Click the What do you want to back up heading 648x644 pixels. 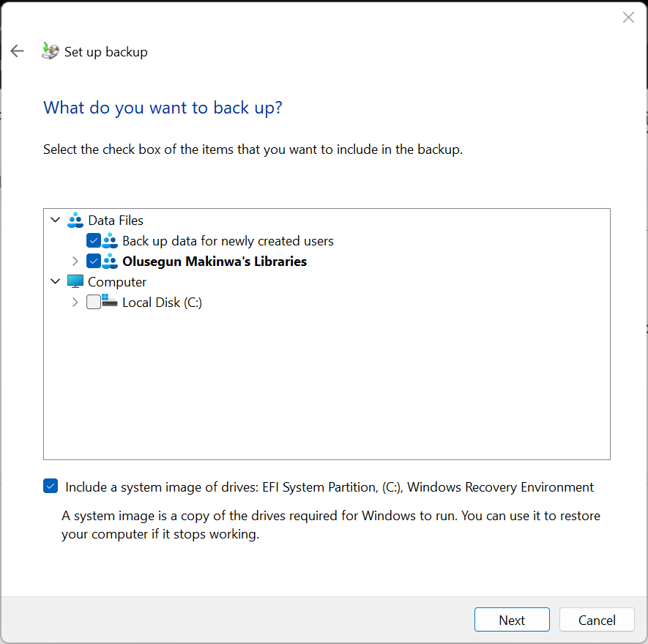tap(163, 108)
